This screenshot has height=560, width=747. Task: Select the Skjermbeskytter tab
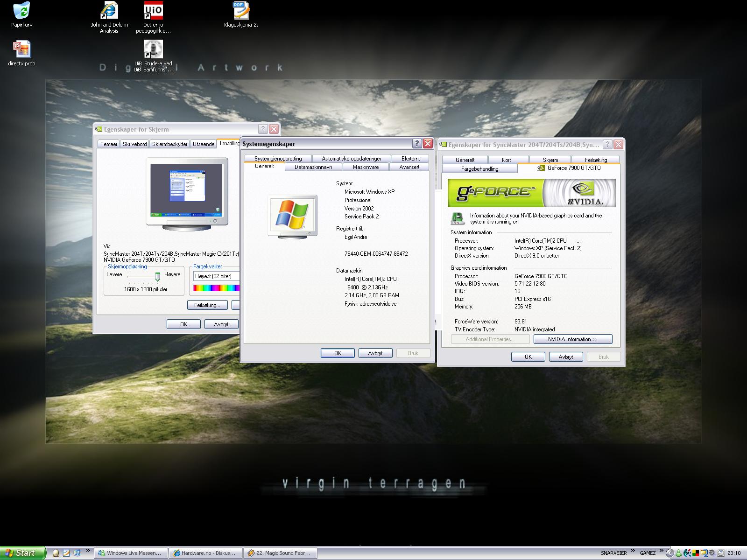point(170,144)
